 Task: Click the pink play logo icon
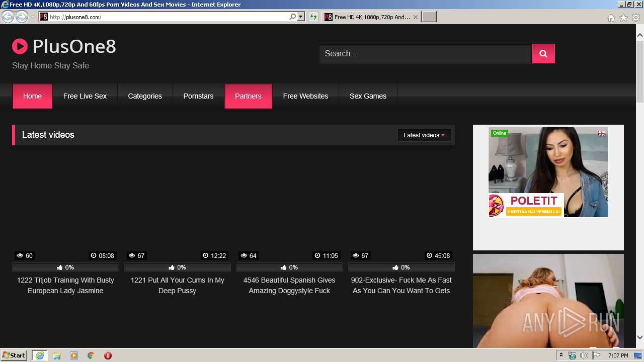[x=20, y=47]
